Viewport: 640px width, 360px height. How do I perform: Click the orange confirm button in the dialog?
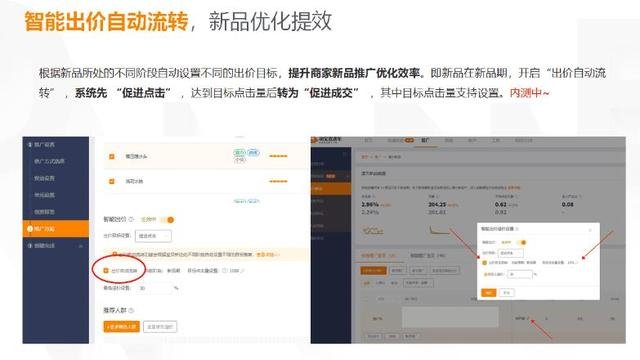pos(489,293)
